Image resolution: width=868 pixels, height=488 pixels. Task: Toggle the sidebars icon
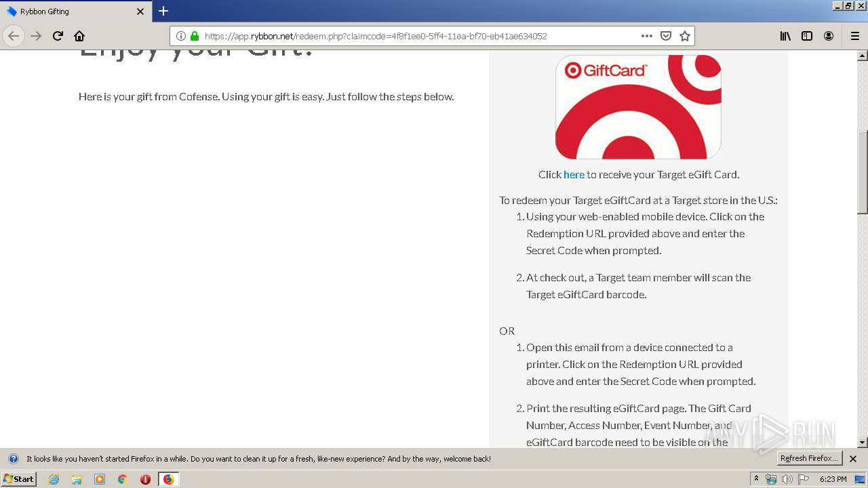point(807,36)
